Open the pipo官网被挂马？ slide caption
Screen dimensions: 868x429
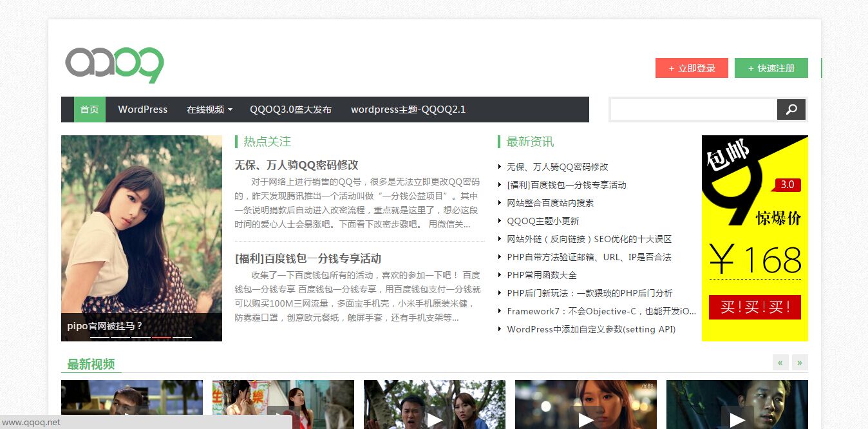(x=105, y=326)
